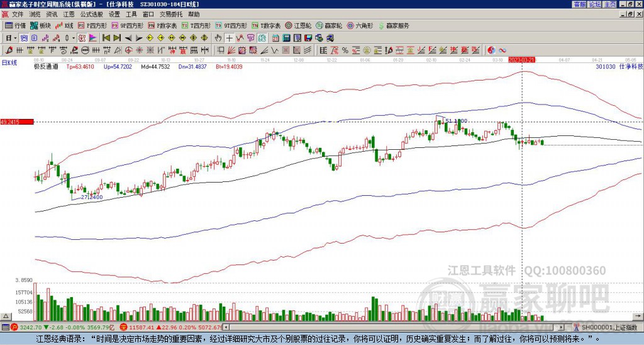Open the 主页 homepage link
The image size is (644, 345).
[610, 4]
